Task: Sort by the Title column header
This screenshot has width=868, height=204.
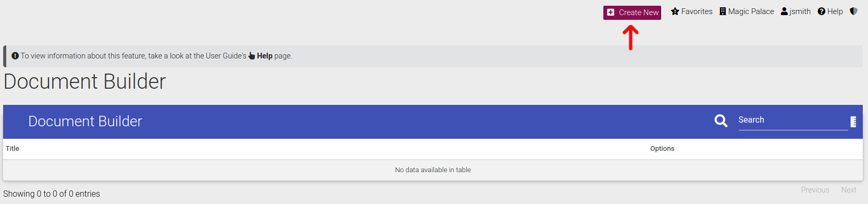Action: pyautogui.click(x=13, y=149)
